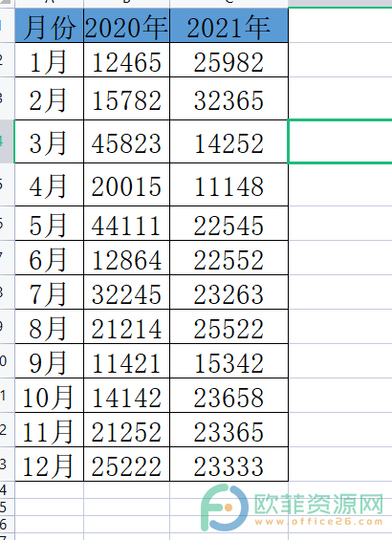Viewport: 392px width, 540px height.
Task: Click the cell with value 22552
Action: point(229,258)
